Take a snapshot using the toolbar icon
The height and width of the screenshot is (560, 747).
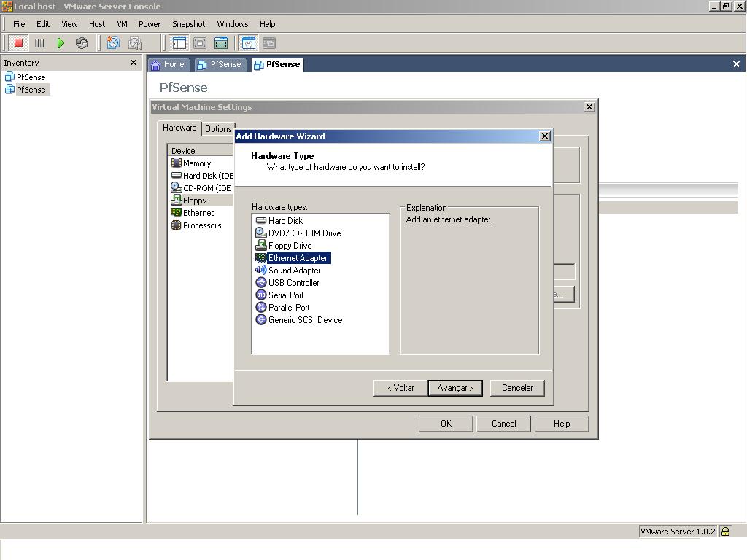click(113, 43)
